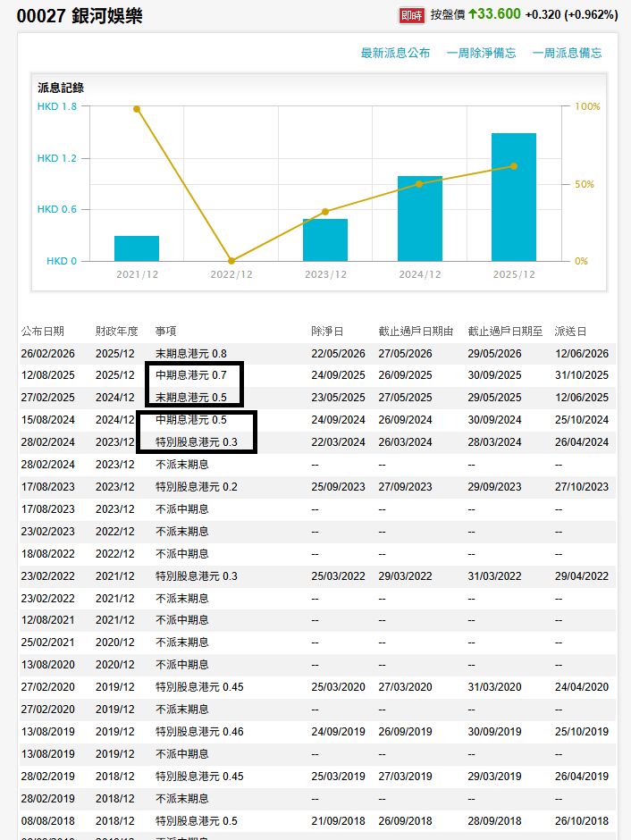The height and width of the screenshot is (840, 631).
Task: Click announcement date 12/08/2025
Action: 47,375
